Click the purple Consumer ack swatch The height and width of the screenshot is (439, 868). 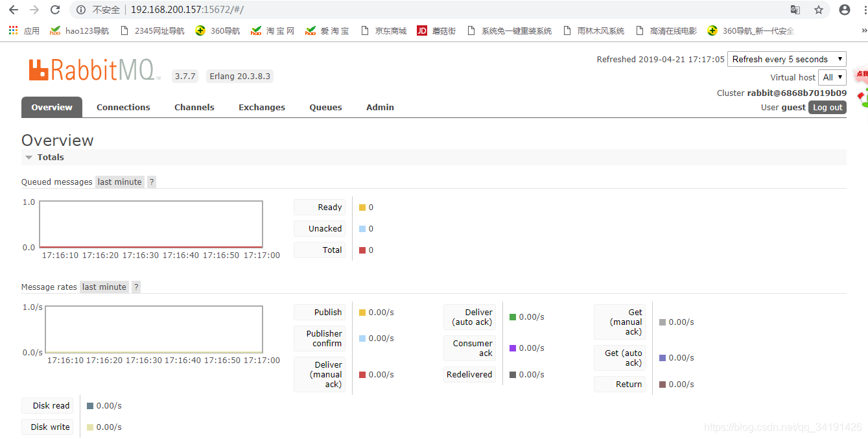tap(513, 348)
